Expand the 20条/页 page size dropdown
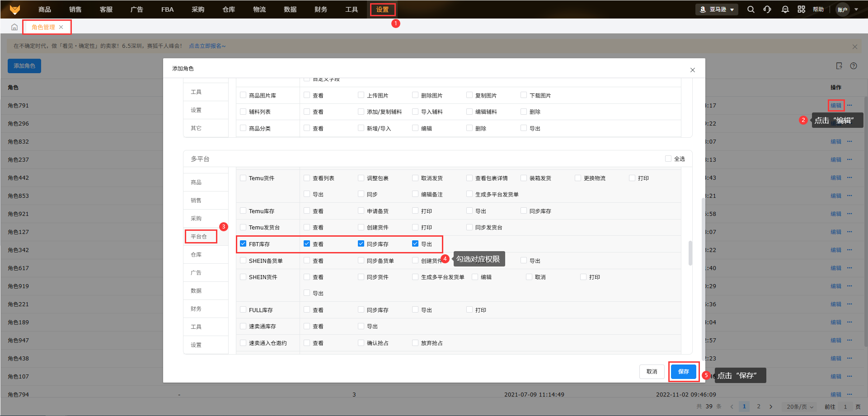 coord(800,407)
